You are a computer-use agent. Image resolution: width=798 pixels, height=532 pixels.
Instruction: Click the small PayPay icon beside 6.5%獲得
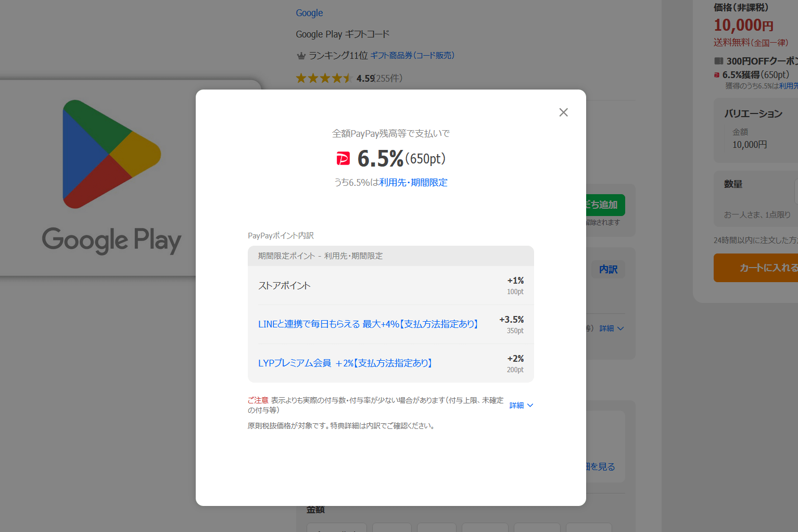[x=717, y=75]
